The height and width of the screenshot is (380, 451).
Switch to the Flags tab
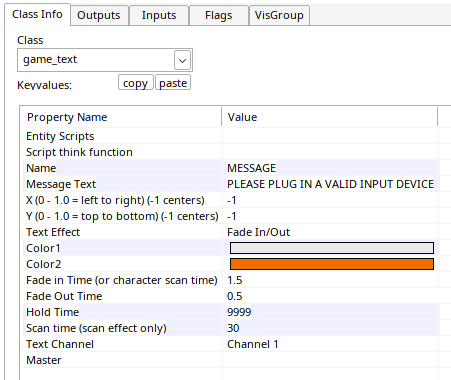click(219, 15)
